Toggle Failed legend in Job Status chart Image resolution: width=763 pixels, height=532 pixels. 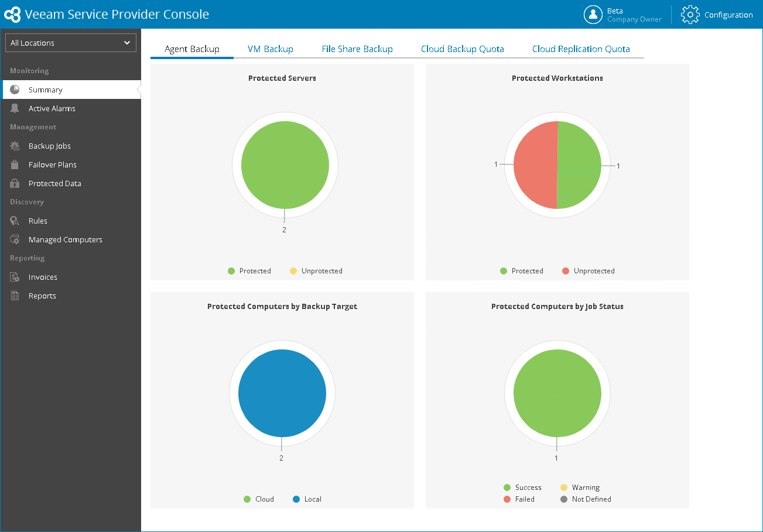(x=519, y=499)
